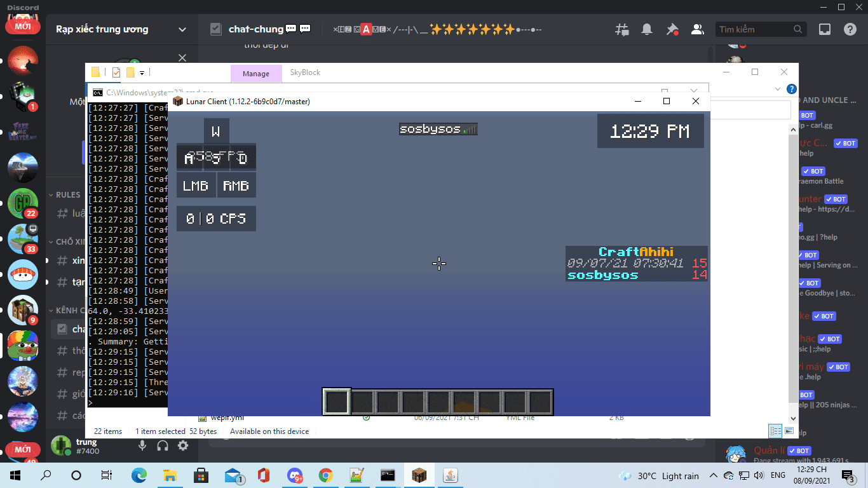Click "Available on this device" status text
This screenshot has width=868, height=488.
click(x=269, y=431)
